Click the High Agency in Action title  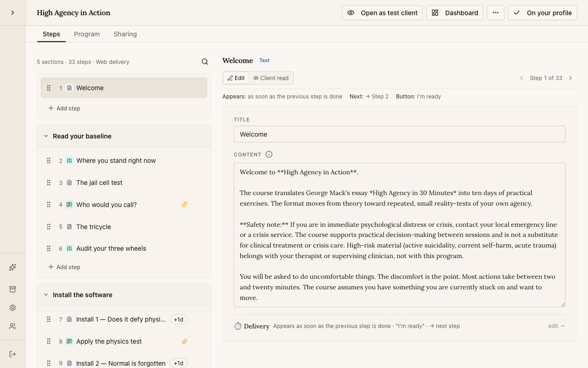[73, 13]
